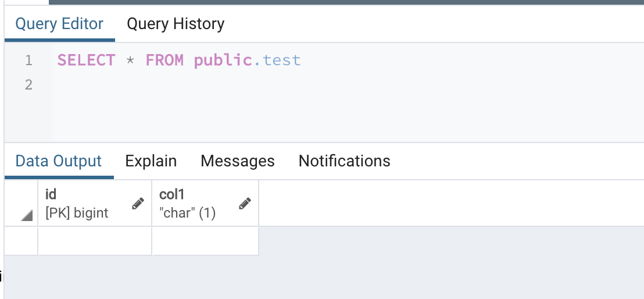Image resolution: width=644 pixels, height=299 pixels.
Task: Open the Messages tab
Action: click(x=238, y=161)
